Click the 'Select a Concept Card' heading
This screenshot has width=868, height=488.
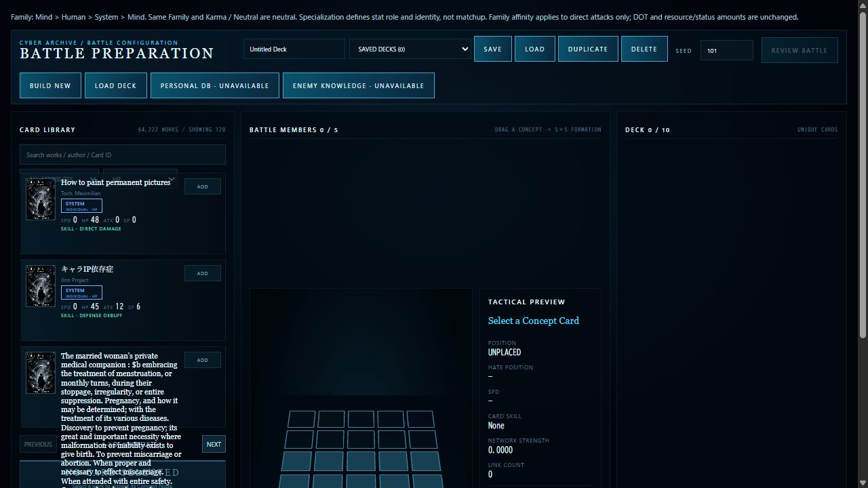(534, 321)
